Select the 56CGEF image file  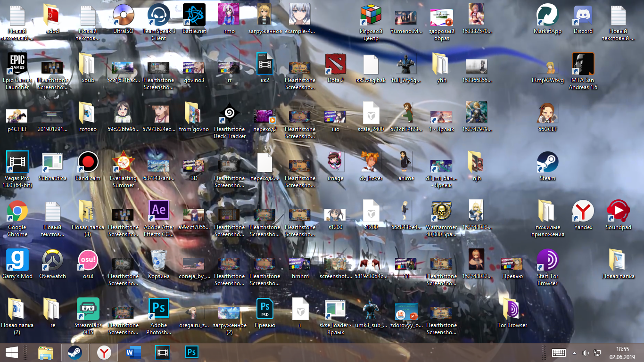pos(548,114)
